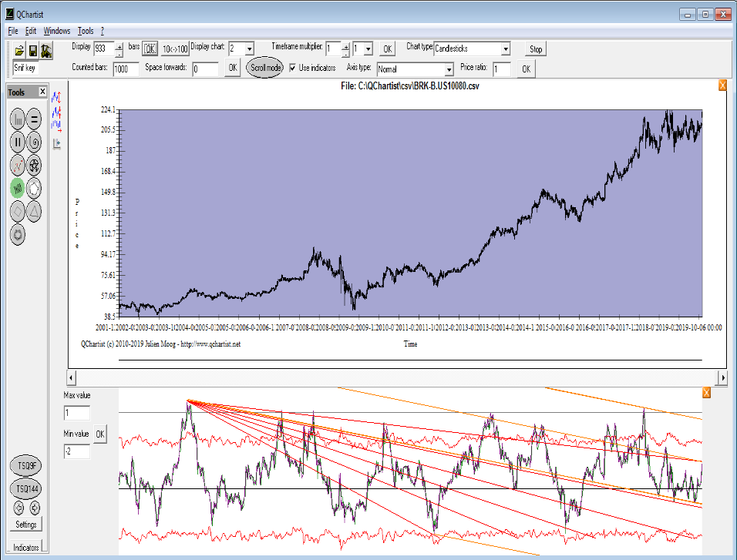Select the pentagram star tool
The width and height of the screenshot is (737, 560).
point(35,165)
